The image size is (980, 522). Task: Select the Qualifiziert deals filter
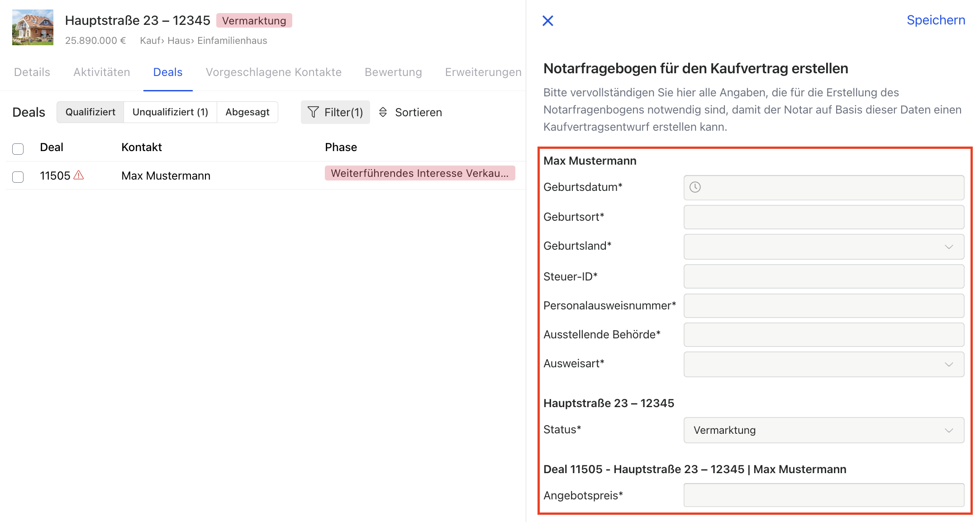(90, 112)
